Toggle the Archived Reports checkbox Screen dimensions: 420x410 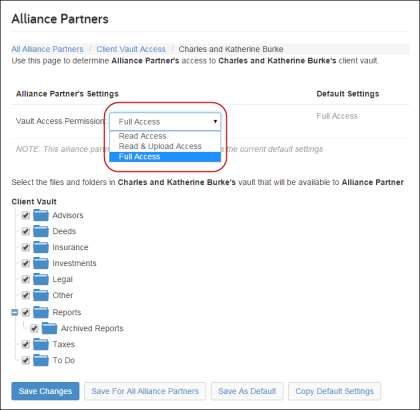[34, 328]
